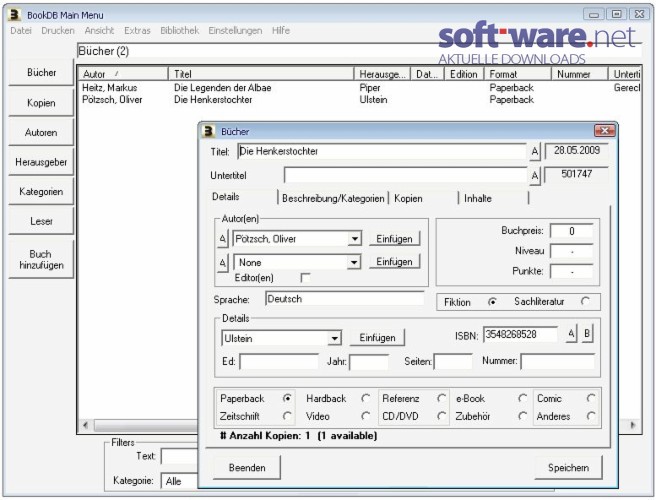656x500 pixels.
Task: Click the Untertitel input field
Action: click(405, 175)
